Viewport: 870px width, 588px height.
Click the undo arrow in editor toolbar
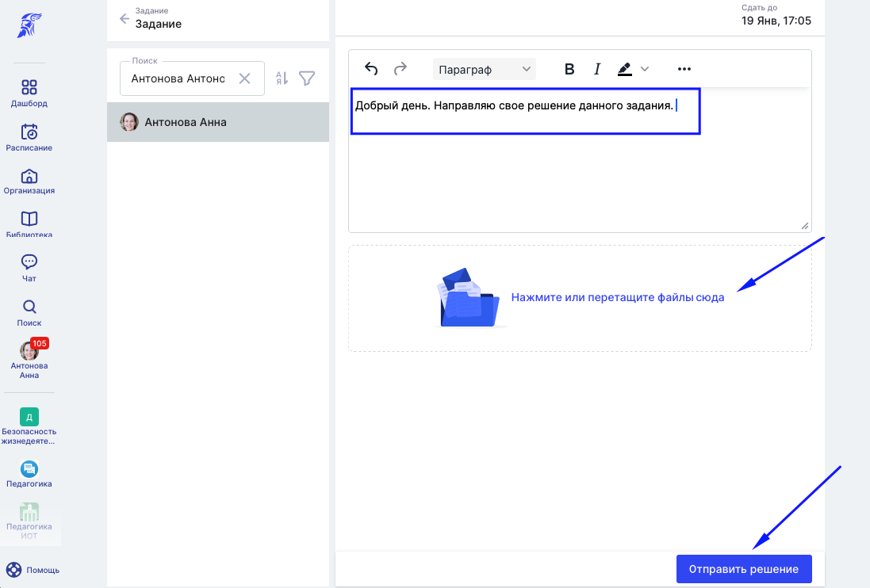click(x=371, y=69)
